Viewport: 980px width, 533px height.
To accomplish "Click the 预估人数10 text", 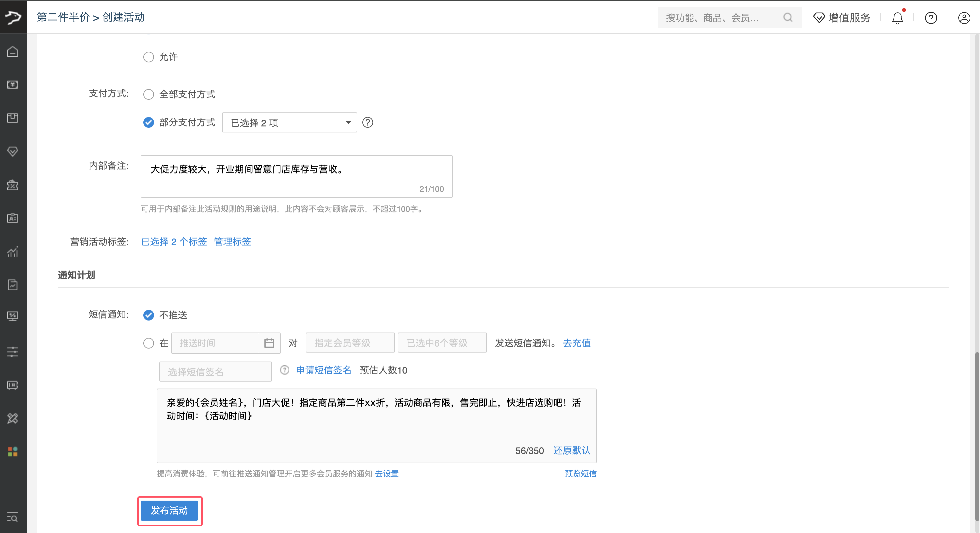I will [x=383, y=370].
